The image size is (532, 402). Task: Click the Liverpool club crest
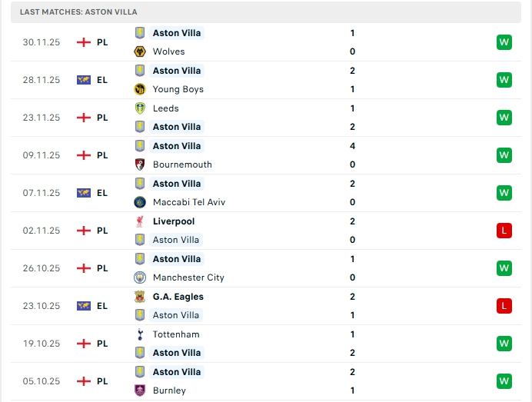[x=140, y=221]
